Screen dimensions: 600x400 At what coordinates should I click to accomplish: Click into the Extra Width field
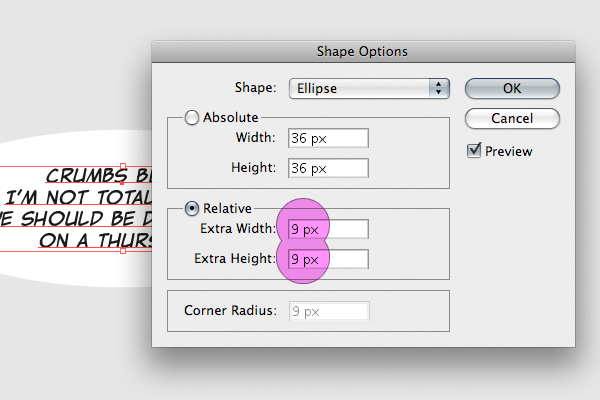[x=328, y=229]
